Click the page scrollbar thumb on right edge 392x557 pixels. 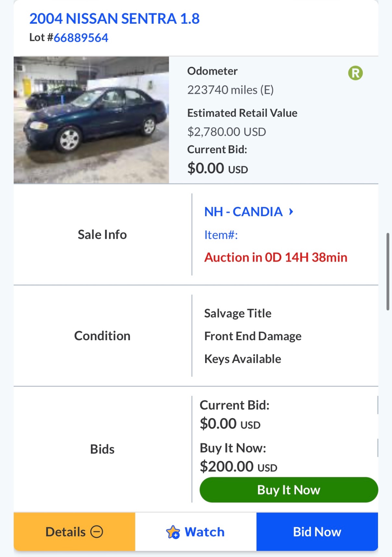388,271
